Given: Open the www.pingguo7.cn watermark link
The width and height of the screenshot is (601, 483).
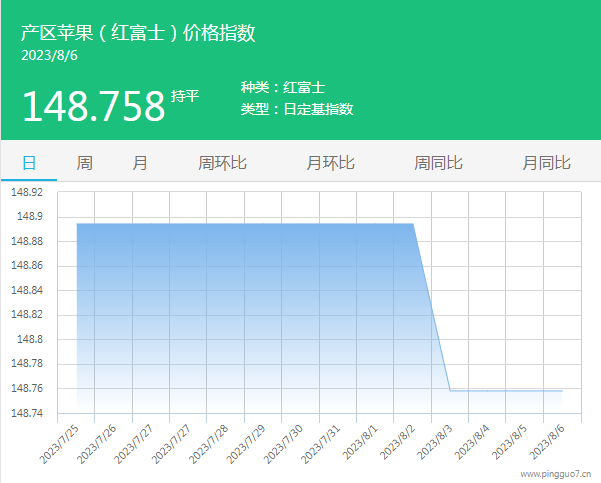Looking at the screenshot, I should point(556,474).
